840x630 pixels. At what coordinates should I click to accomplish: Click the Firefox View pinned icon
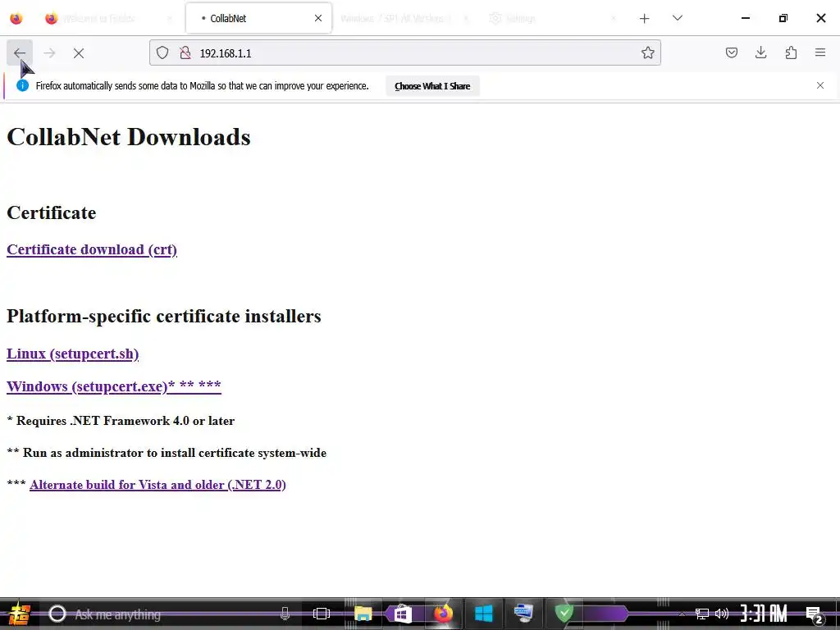point(16,19)
